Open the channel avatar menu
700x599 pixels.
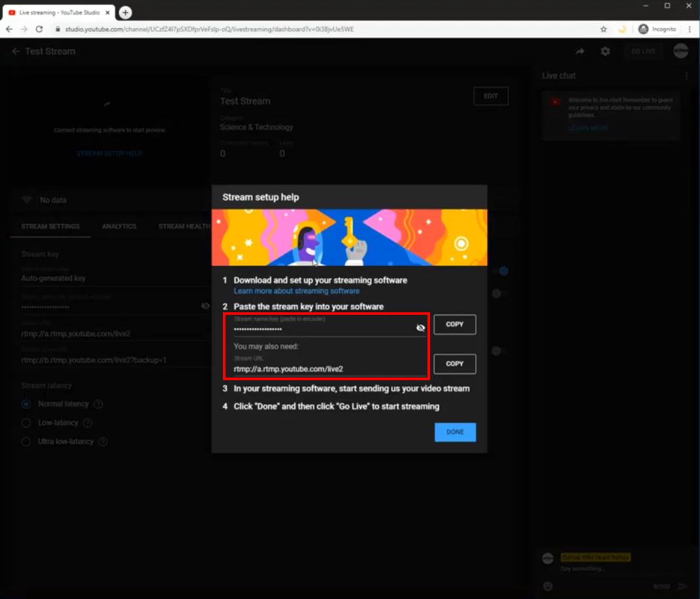(681, 52)
